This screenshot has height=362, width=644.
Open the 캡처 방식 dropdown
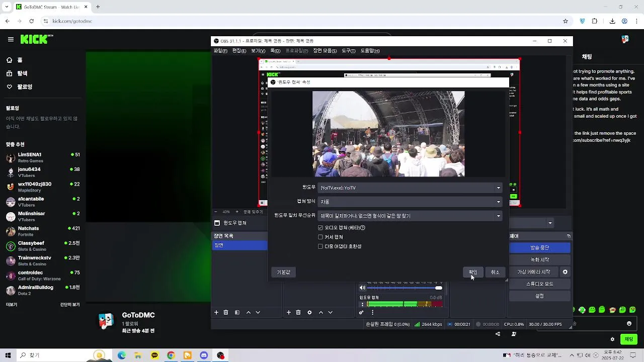coord(410,202)
